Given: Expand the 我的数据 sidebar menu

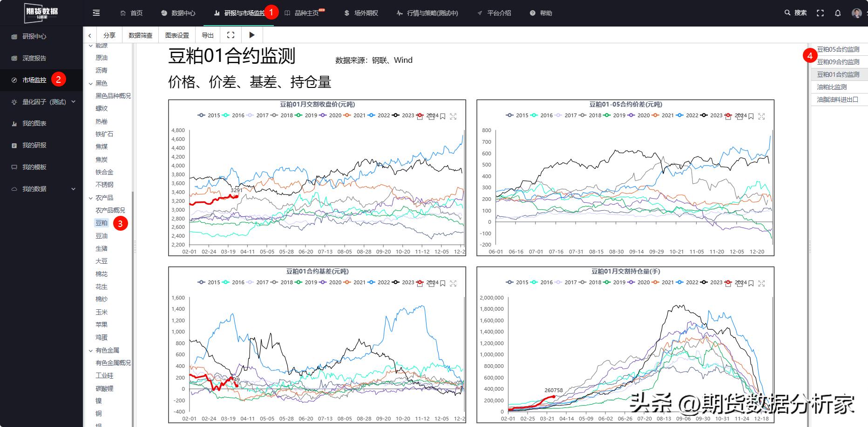Looking at the screenshot, I should (x=73, y=189).
